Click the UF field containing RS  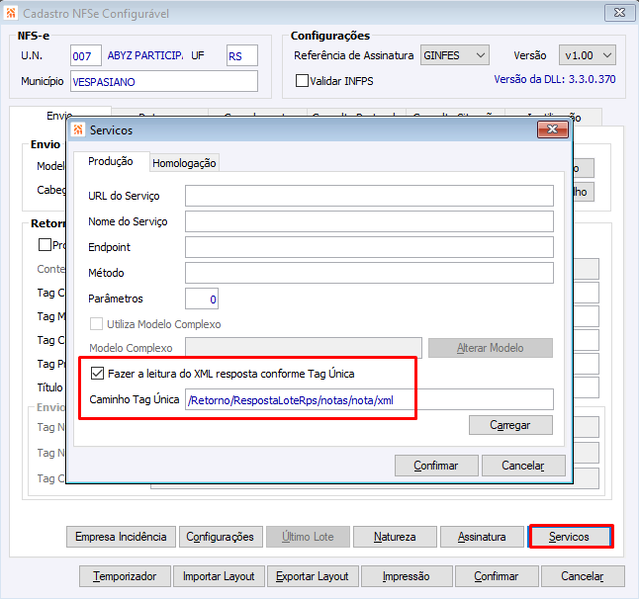pos(242,55)
